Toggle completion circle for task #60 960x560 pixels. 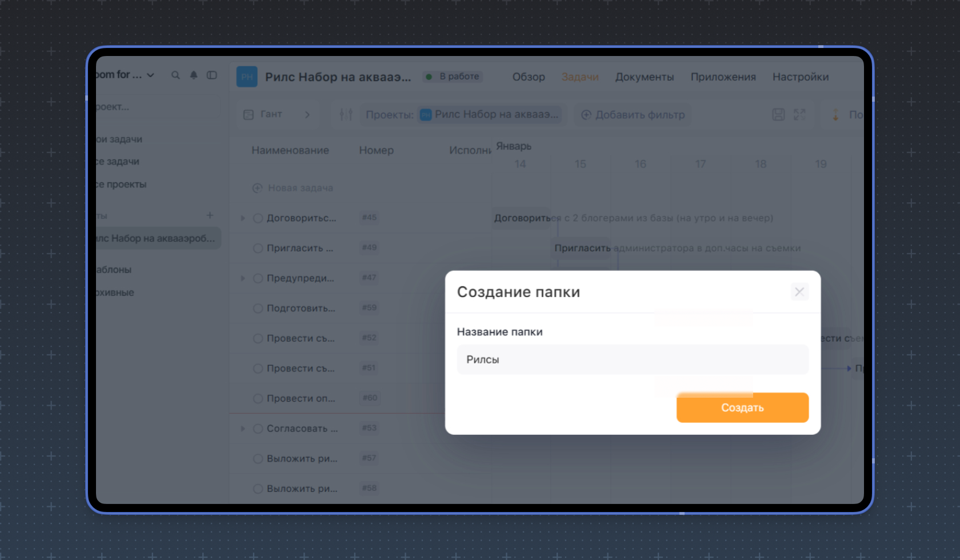pos(258,399)
